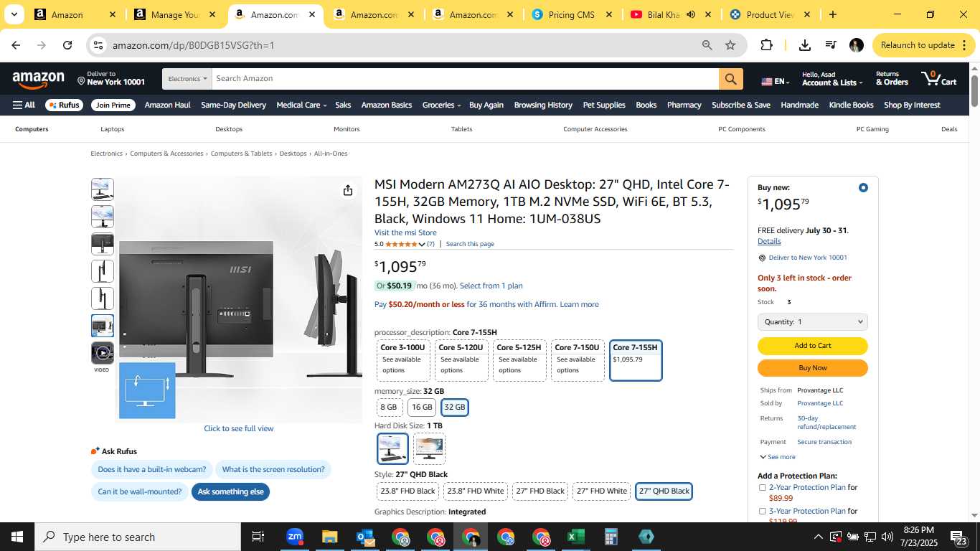Open the star rating dropdown chevron
Image resolution: width=980 pixels, height=551 pixels.
(x=422, y=245)
